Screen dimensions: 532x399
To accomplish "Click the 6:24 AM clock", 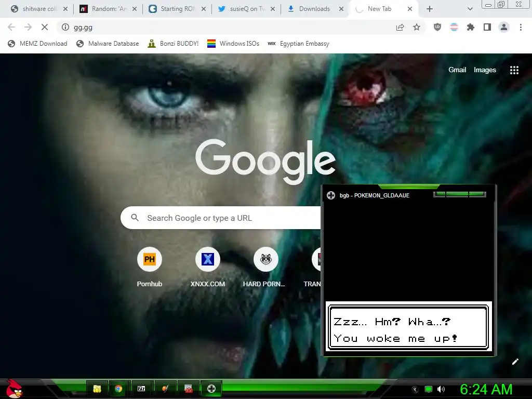I will click(486, 389).
